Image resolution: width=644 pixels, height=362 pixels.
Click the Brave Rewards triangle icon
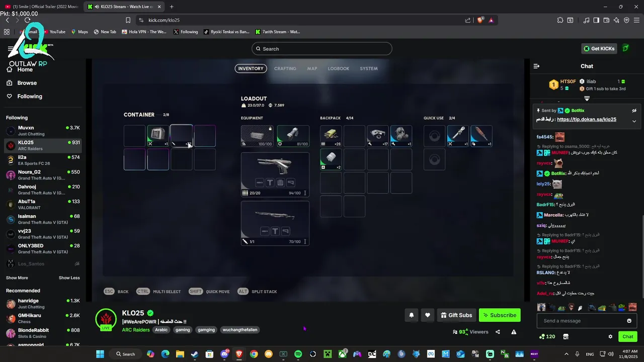coord(491,20)
